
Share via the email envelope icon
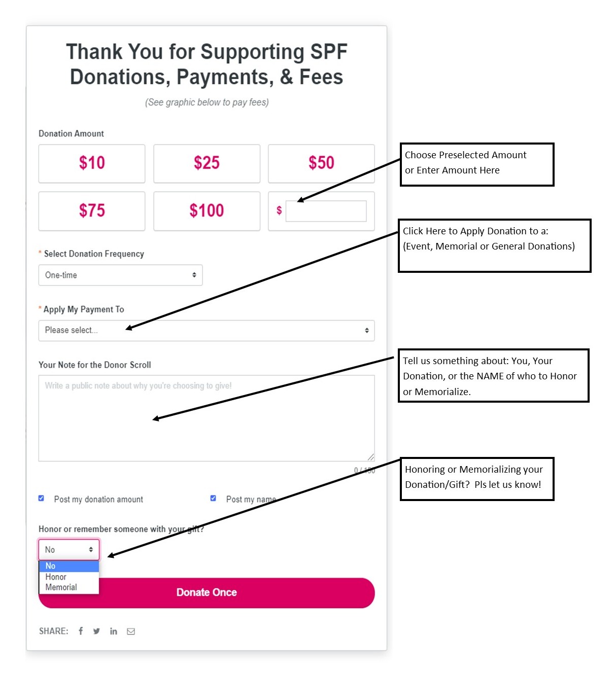pyautogui.click(x=131, y=631)
